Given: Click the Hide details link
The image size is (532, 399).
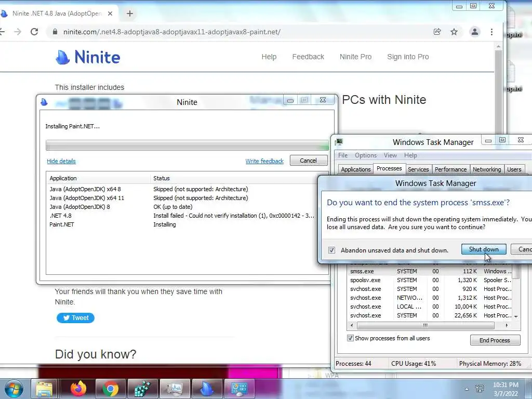Looking at the screenshot, I should (61, 161).
